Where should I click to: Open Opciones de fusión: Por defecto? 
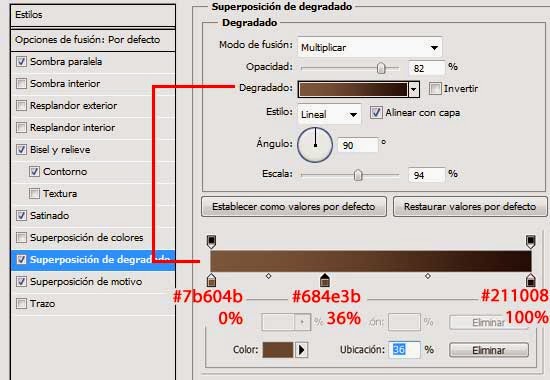93,40
